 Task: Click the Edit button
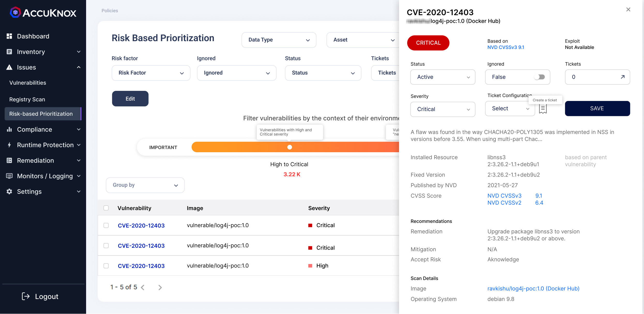coord(130,99)
